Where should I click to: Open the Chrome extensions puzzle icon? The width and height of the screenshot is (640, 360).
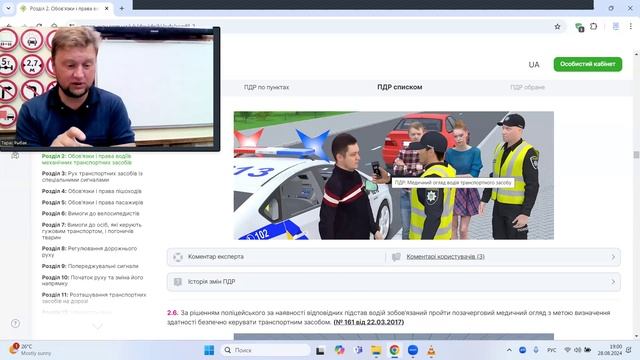tap(593, 27)
